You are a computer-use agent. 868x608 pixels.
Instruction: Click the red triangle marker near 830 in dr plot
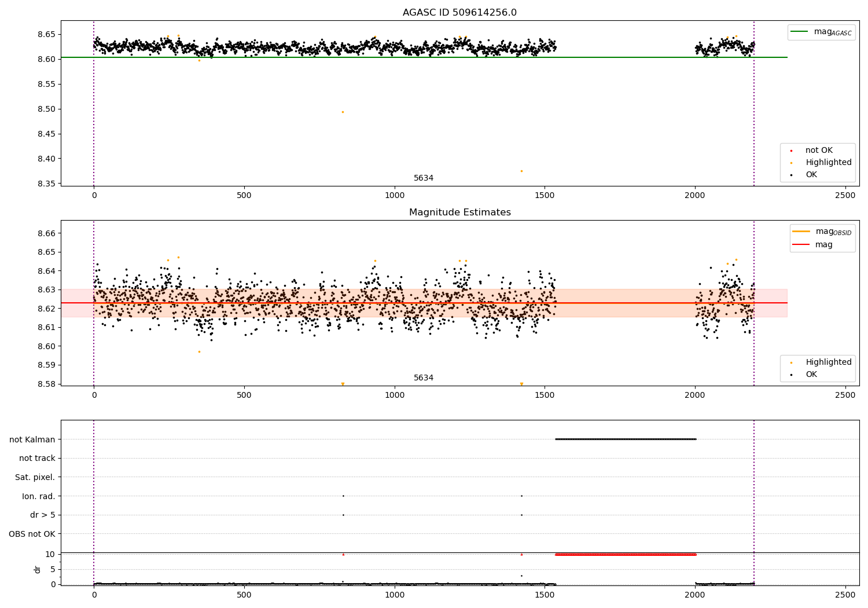[343, 554]
